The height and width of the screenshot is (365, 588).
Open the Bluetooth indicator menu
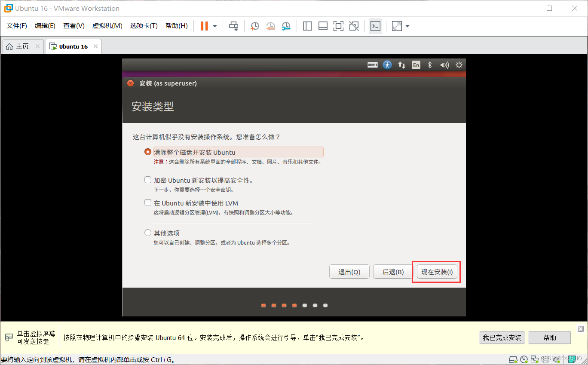point(429,65)
